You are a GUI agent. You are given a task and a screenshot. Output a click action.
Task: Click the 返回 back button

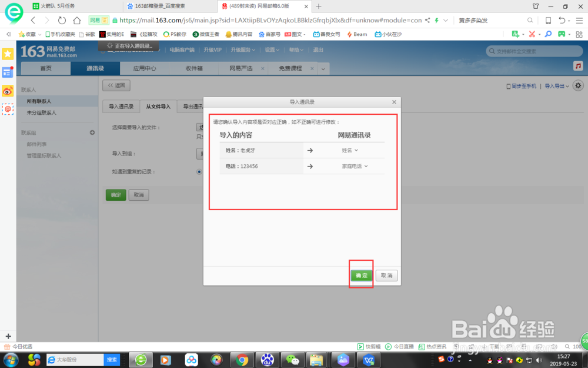[116, 85]
